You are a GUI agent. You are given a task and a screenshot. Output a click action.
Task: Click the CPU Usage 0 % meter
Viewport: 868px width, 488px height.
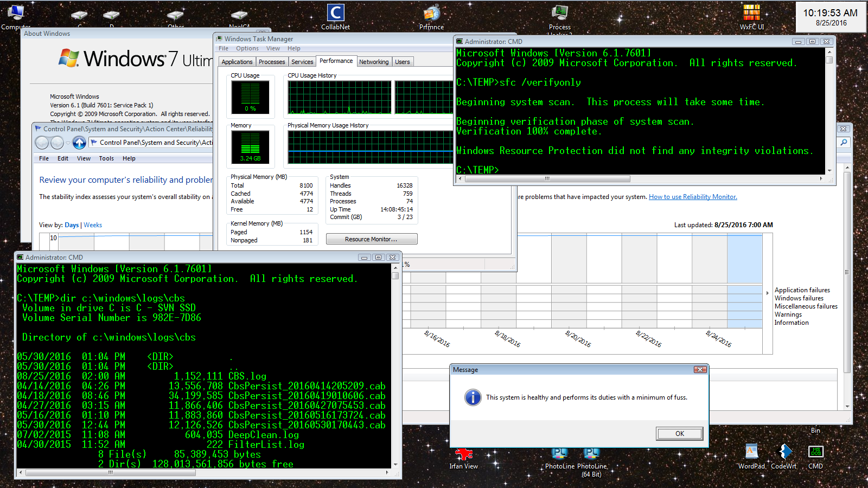[x=250, y=97]
